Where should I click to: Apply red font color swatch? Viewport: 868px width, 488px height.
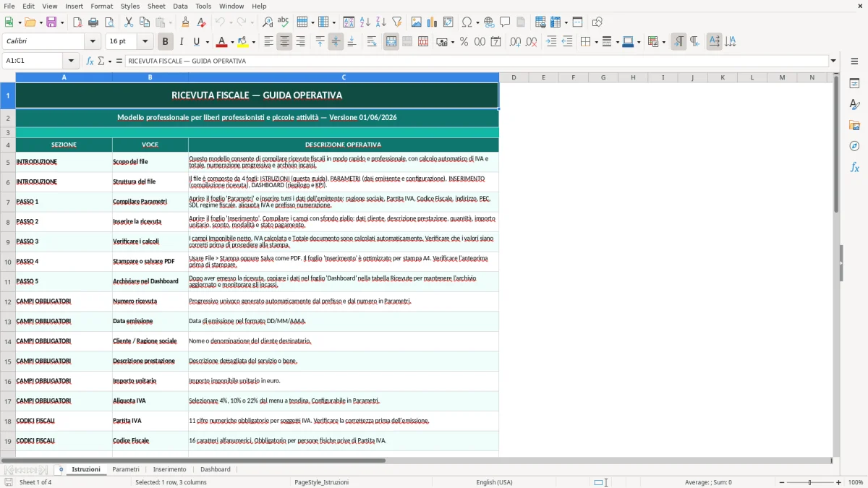tap(222, 42)
